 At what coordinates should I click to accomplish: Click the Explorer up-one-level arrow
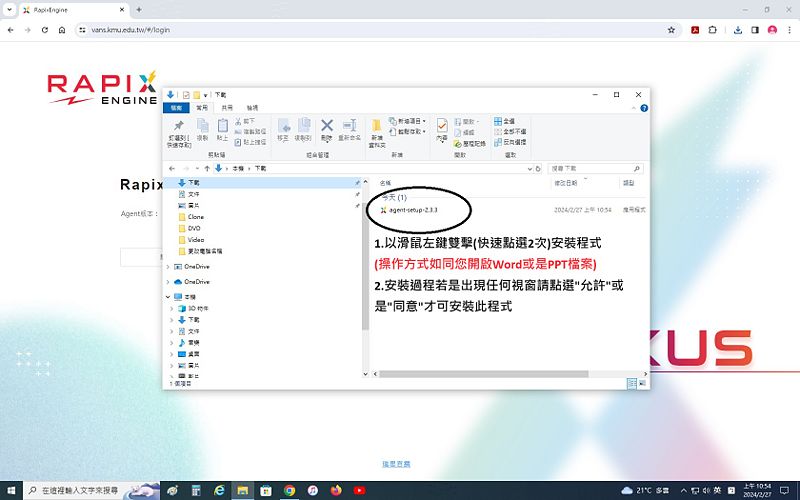click(207, 168)
